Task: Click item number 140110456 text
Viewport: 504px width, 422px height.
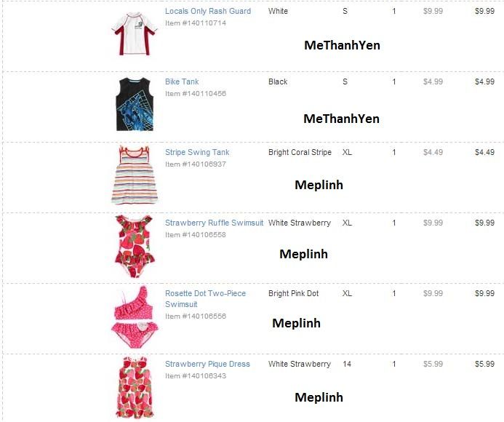Action: 196,94
